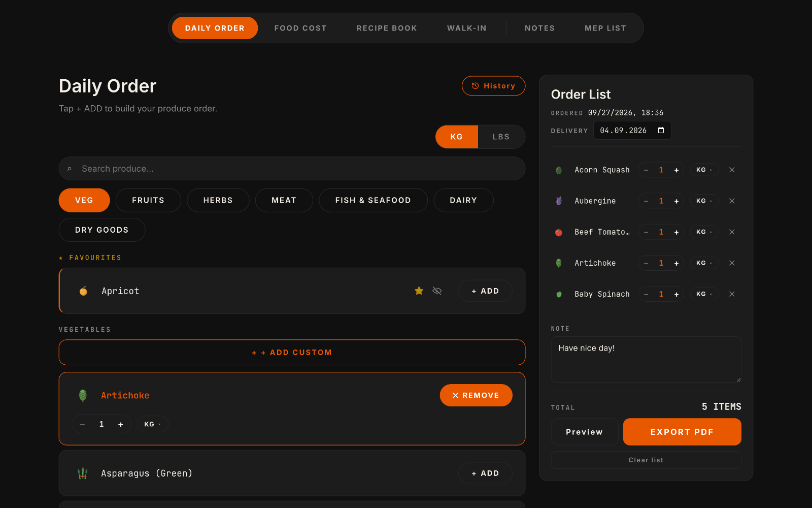This screenshot has height=508, width=812.
Task: Export the order as PDF
Action: coord(682,432)
